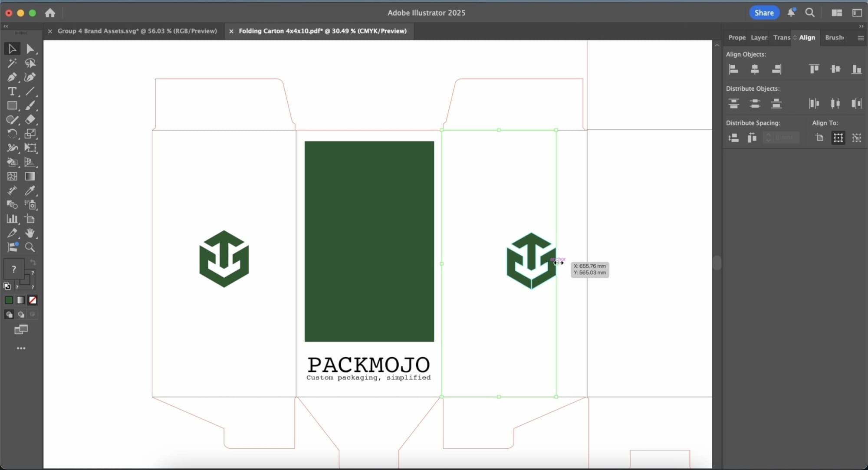Switch to Group 4 Brand Assets.svg tab
Screen dimensions: 868x470
click(137, 31)
